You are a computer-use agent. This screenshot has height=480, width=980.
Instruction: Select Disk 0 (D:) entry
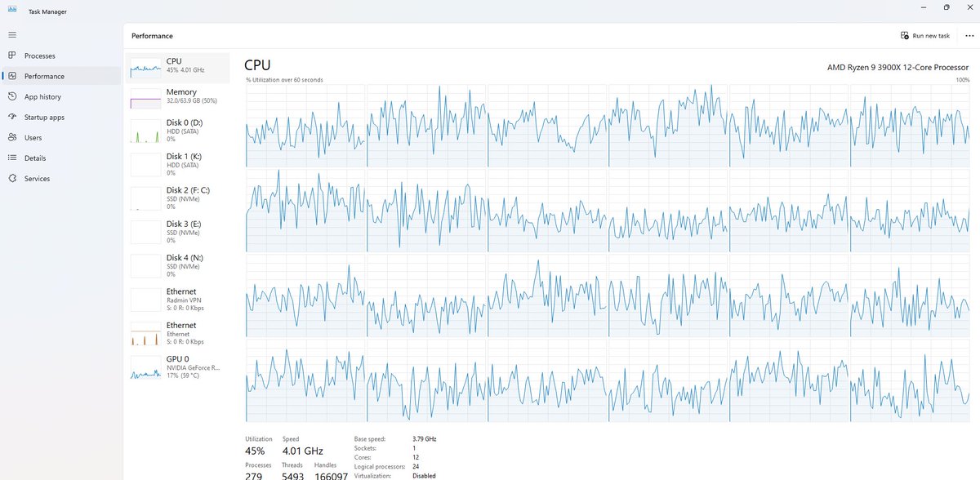tap(177, 131)
